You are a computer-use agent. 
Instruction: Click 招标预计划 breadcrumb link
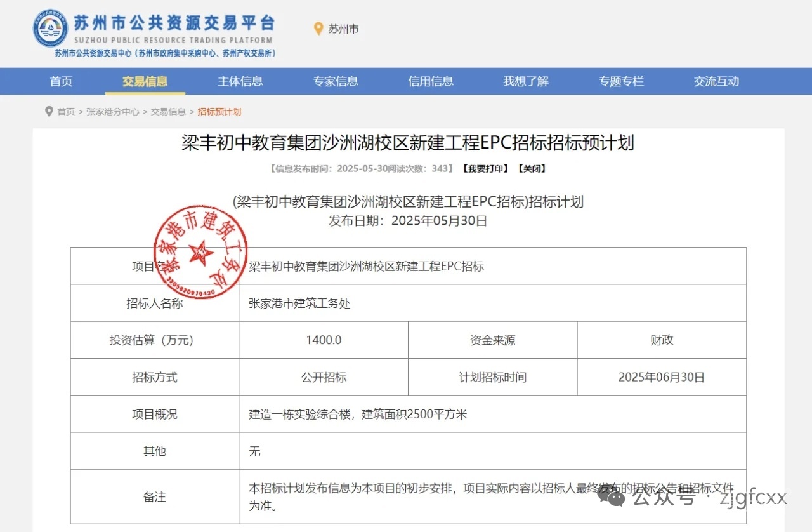click(219, 112)
